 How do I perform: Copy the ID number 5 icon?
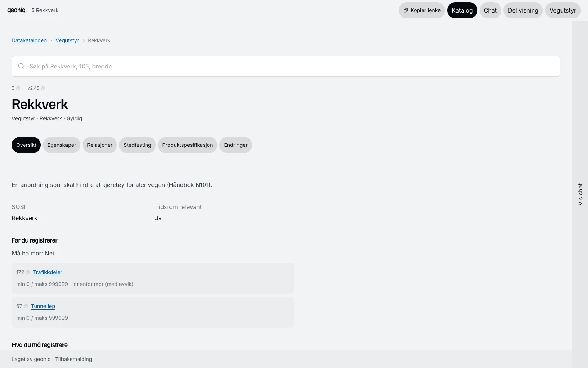coord(18,88)
